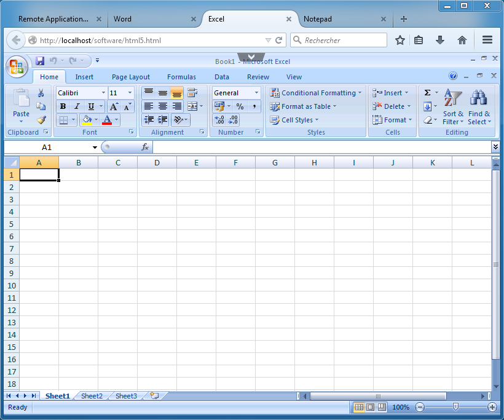Zoom in using the plus control
The width and height of the screenshot is (504, 420).
492,407
